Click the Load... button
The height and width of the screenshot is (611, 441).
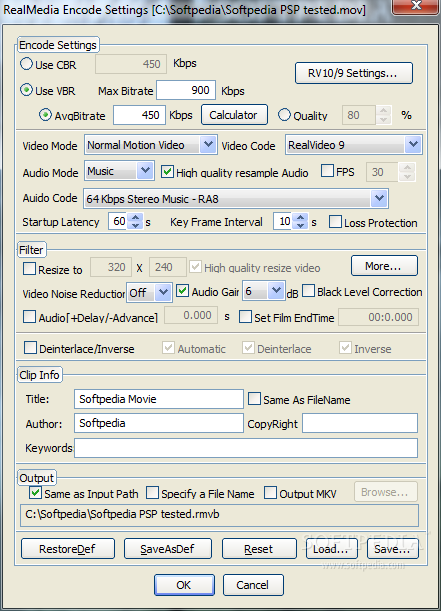332,549
